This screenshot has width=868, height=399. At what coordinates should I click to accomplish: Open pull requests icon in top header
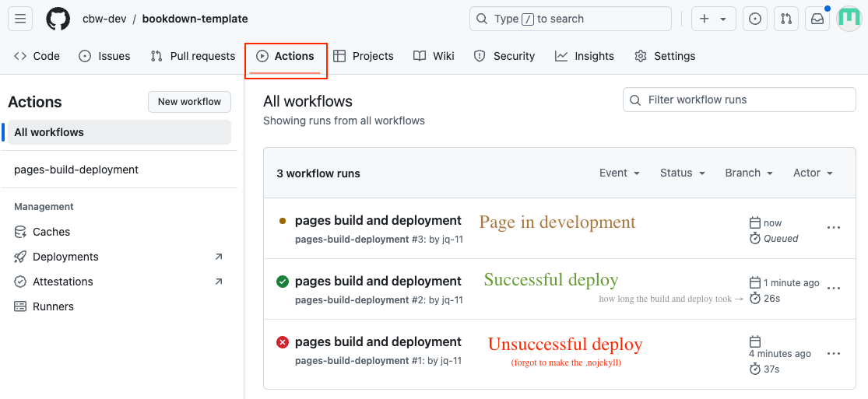(786, 19)
